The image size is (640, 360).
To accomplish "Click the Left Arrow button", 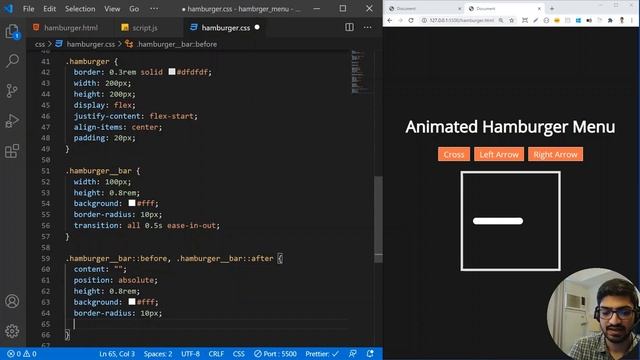I will tap(499, 154).
